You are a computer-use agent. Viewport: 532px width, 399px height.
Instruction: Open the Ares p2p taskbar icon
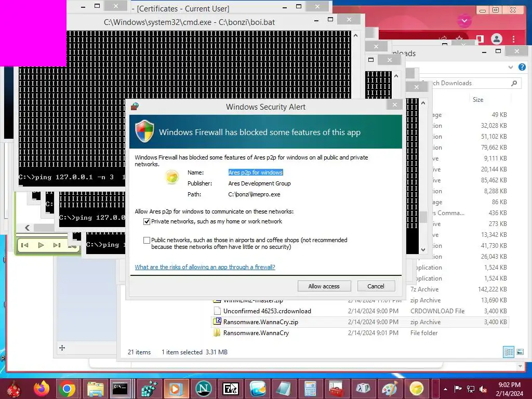[x=416, y=389]
